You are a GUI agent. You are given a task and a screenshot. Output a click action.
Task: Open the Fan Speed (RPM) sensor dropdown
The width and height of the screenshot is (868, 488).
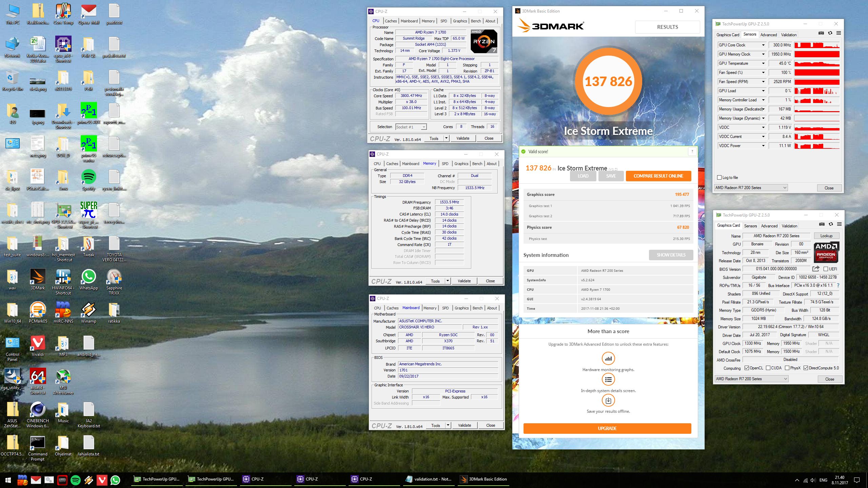coord(763,82)
